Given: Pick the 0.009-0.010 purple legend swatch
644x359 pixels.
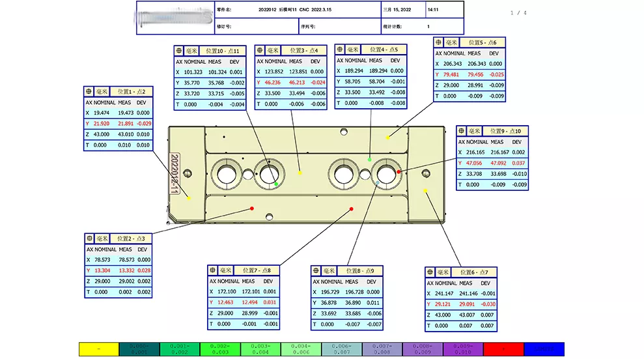Looking at the screenshot, I should click(x=463, y=349).
